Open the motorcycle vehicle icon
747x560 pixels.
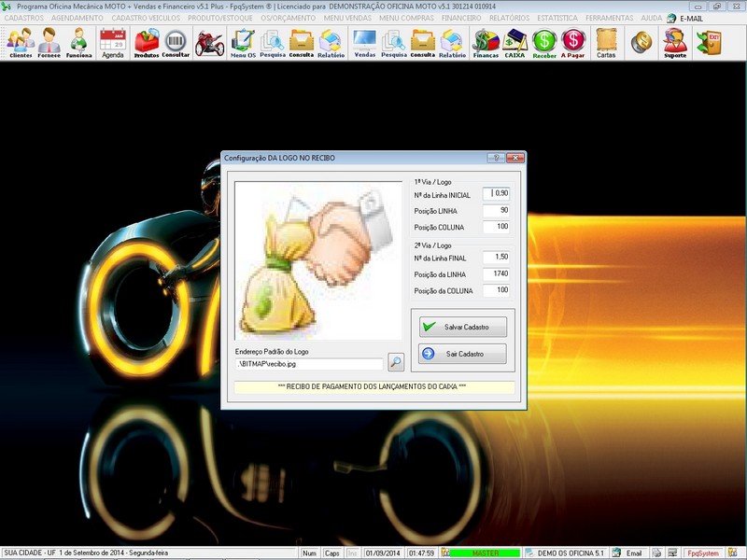point(209,42)
